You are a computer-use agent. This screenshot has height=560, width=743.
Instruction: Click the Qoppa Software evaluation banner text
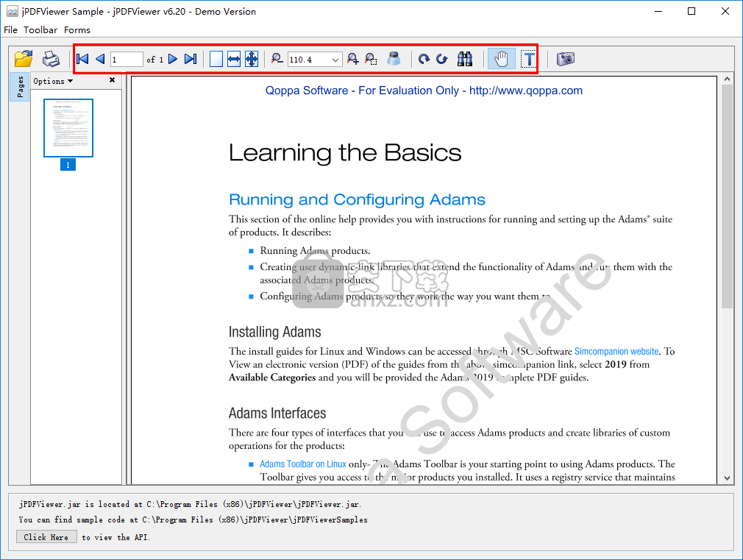424,91
